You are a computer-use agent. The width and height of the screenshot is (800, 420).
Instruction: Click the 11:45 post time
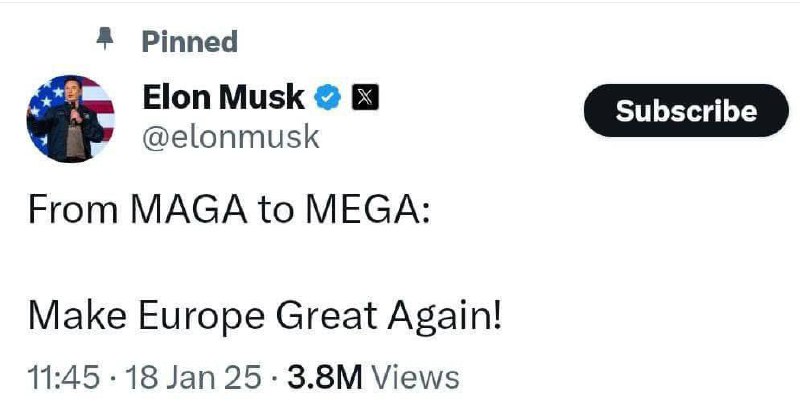66,377
